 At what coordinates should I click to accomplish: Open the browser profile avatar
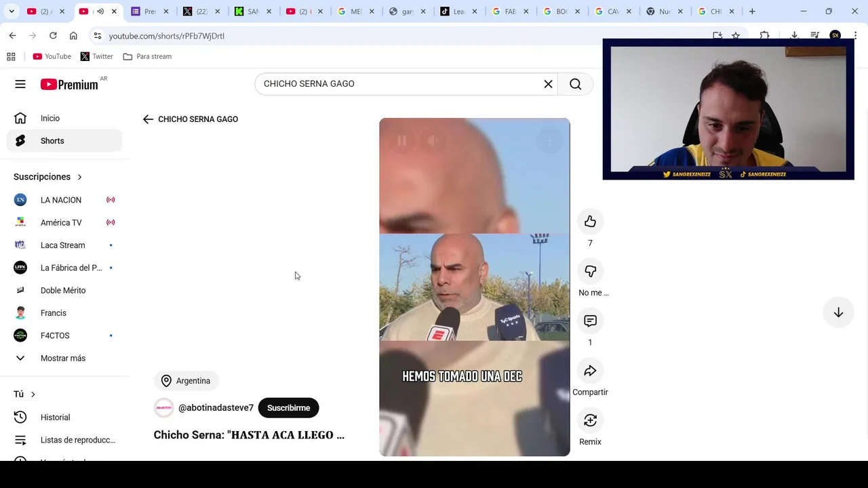point(835,35)
